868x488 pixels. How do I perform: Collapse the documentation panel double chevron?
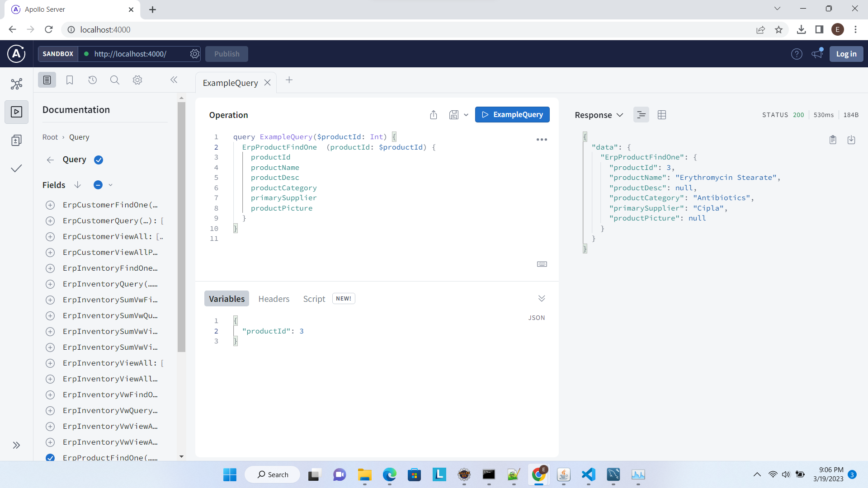(x=174, y=80)
